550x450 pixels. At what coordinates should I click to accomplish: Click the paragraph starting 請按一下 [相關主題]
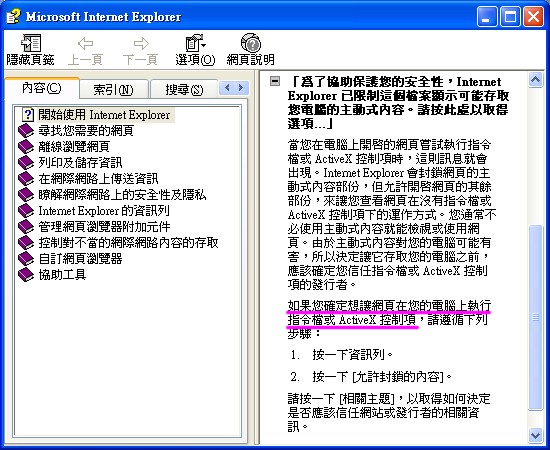[x=389, y=412]
